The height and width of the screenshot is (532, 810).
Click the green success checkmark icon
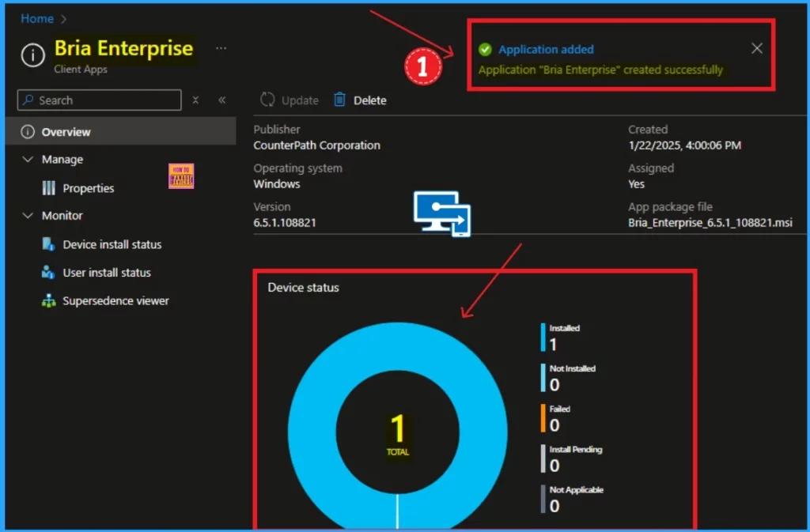click(x=485, y=50)
